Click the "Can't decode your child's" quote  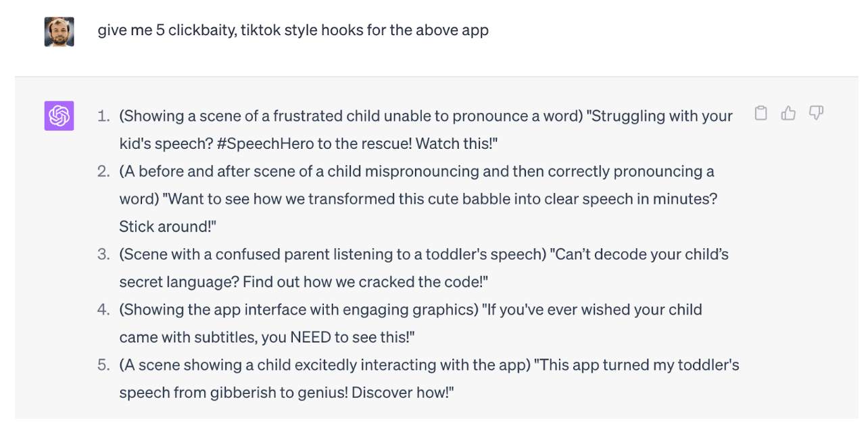coord(639,254)
